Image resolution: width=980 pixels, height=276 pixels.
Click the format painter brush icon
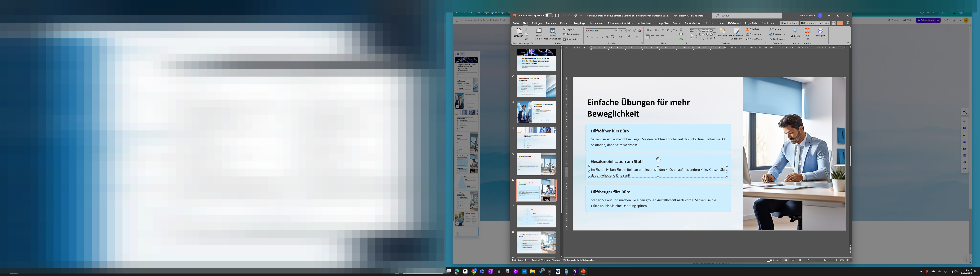pyautogui.click(x=527, y=39)
